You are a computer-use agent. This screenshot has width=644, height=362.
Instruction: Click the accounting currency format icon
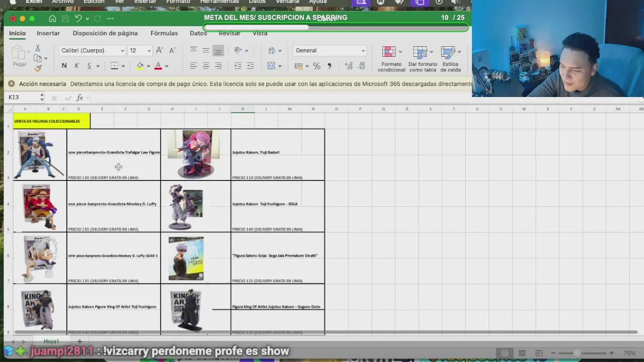[299, 66]
